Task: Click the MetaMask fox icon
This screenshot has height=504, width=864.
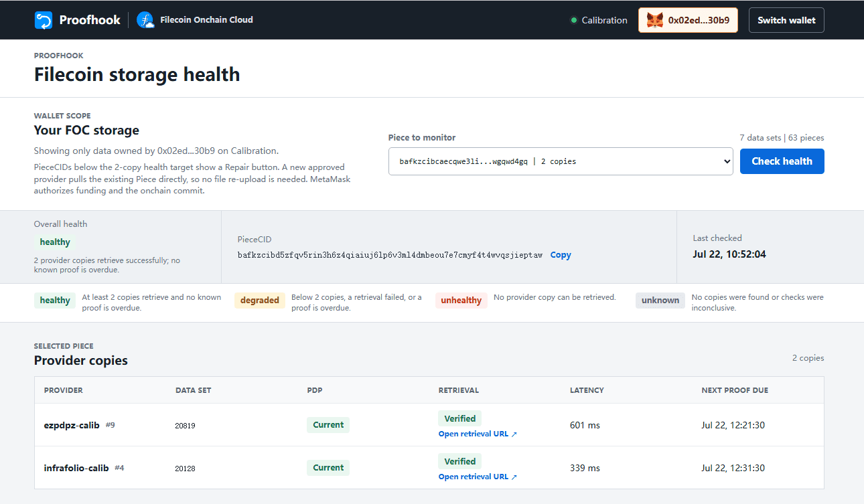Action: click(x=654, y=20)
